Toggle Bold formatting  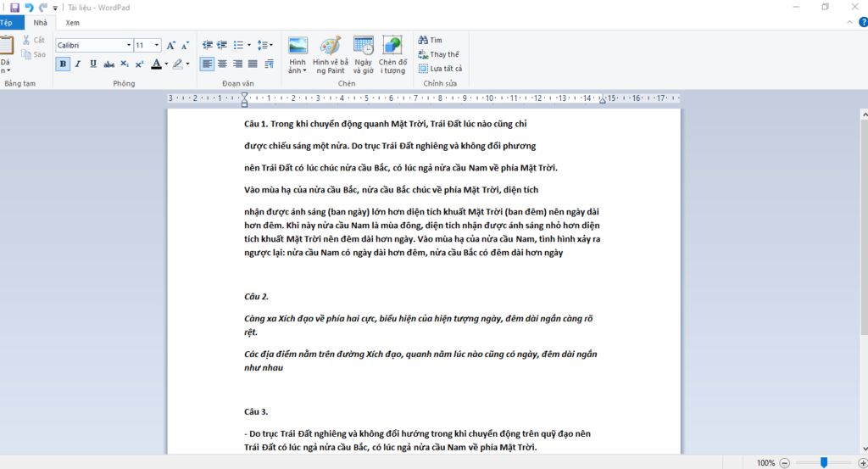63,64
